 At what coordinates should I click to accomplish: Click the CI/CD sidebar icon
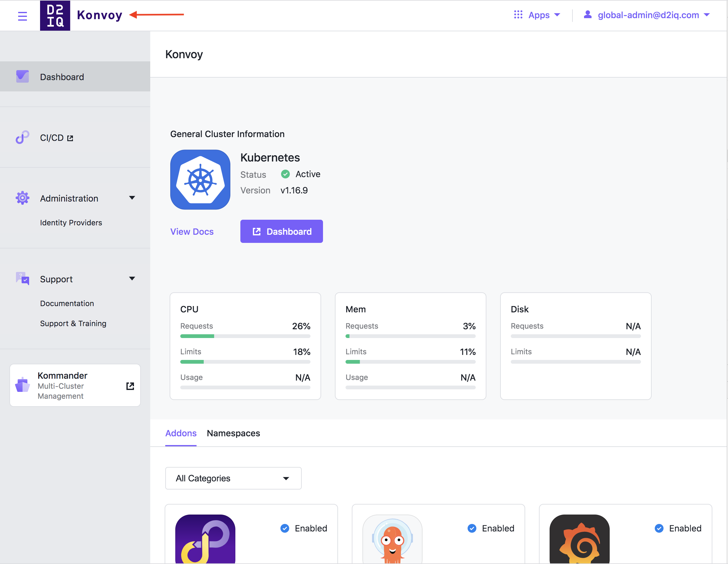click(23, 137)
